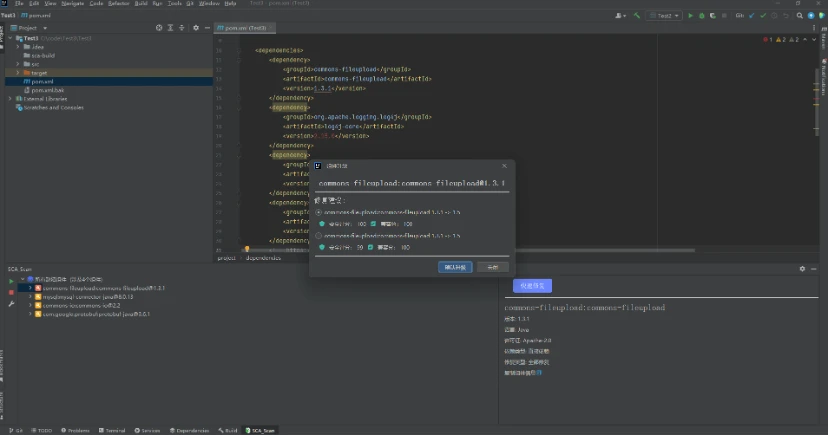This screenshot has width=828, height=436.
Task: Open Search Everywhere magnifier icon
Action: point(799,16)
